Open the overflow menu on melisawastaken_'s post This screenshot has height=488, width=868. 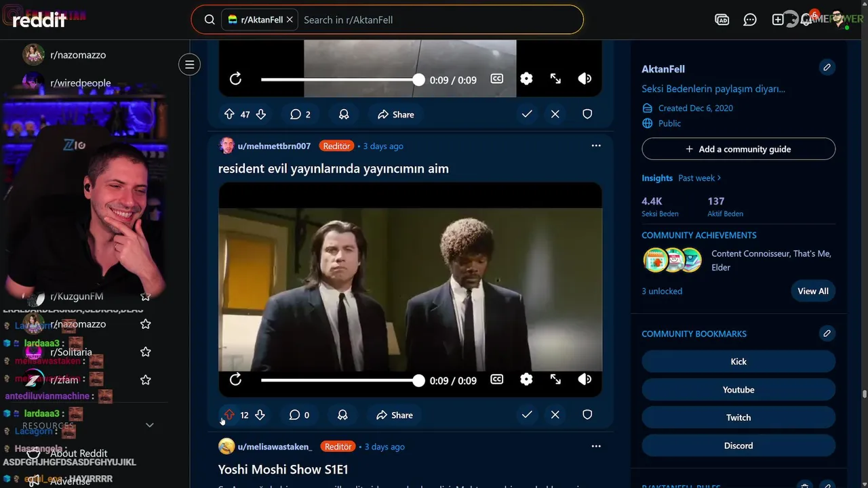596,446
